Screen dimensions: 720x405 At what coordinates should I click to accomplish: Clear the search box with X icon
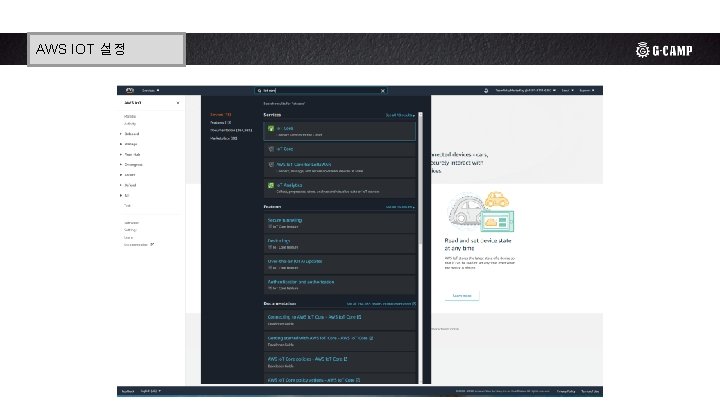click(x=382, y=91)
